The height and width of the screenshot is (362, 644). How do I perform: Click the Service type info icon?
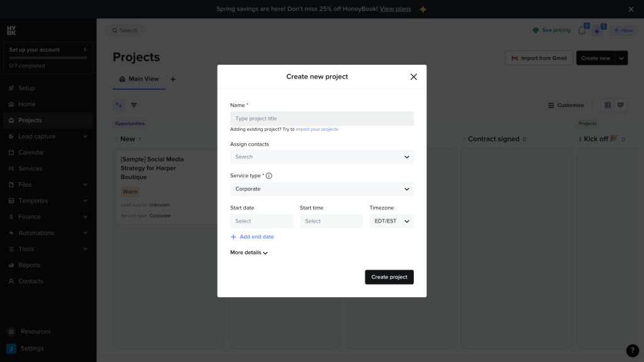(x=269, y=176)
